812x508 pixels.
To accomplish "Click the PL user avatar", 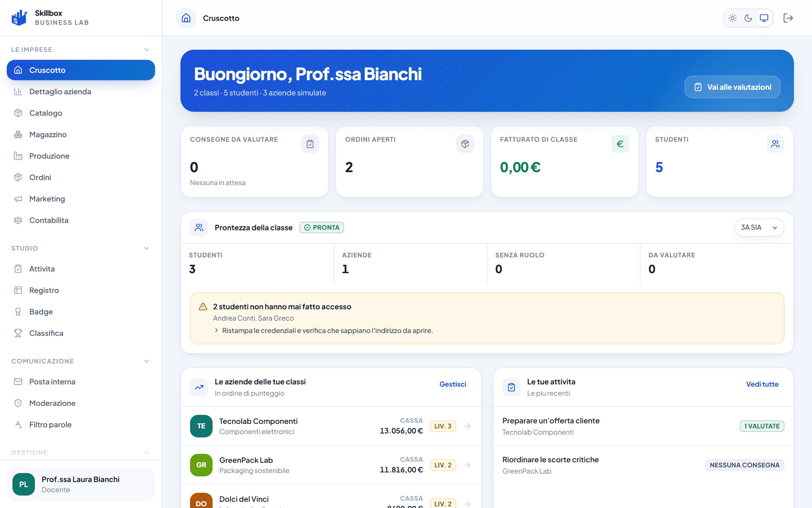I will coord(23,484).
